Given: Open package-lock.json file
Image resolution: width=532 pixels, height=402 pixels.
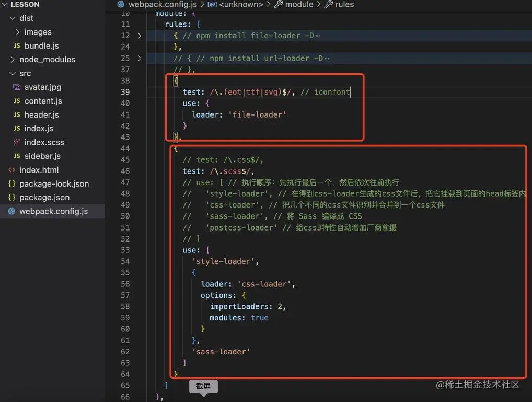Looking at the screenshot, I should coord(54,183).
